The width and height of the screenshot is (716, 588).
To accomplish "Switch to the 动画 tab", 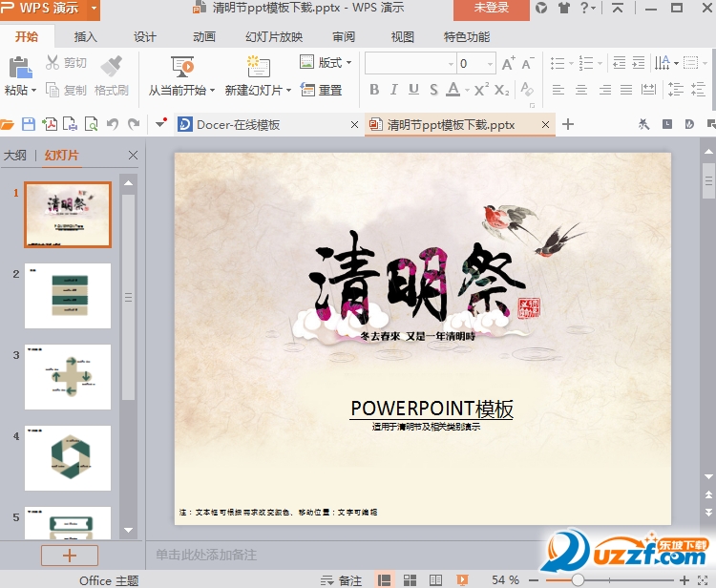I will click(x=203, y=36).
